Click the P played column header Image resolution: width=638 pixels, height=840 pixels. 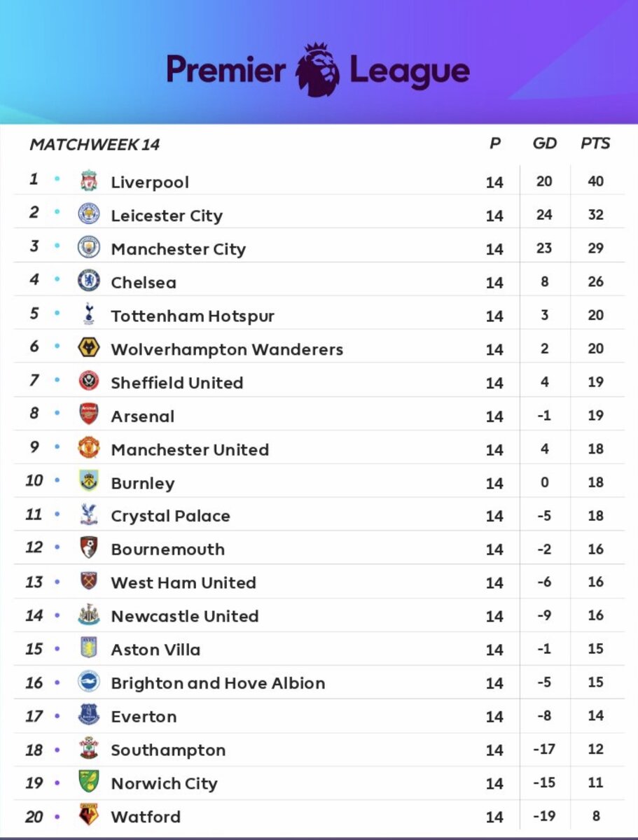coord(494,143)
